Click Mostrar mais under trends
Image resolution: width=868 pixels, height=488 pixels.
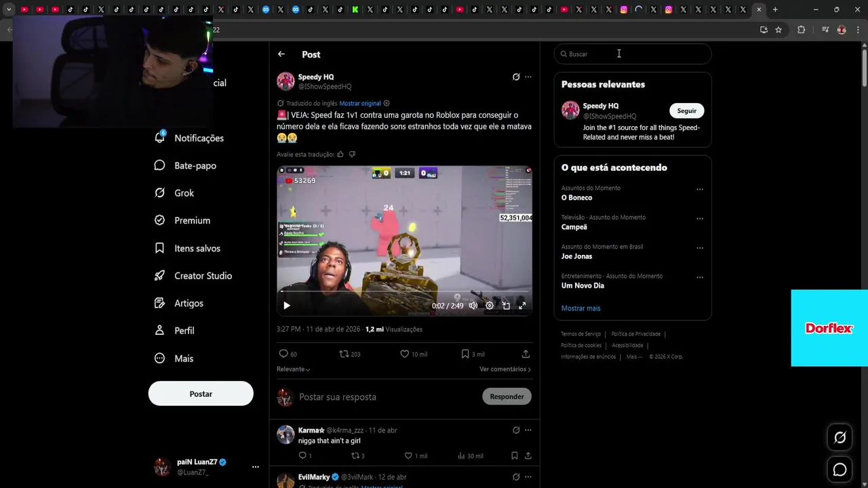coord(580,308)
